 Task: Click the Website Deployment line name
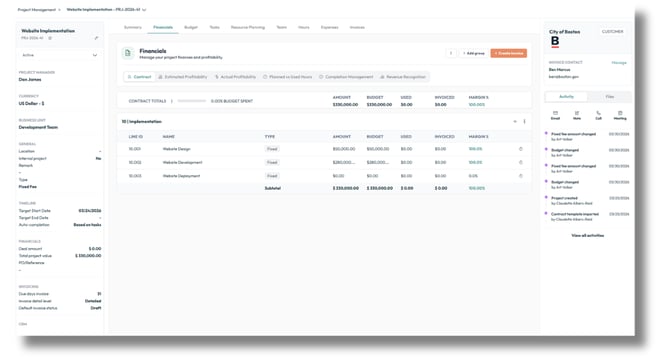pyautogui.click(x=181, y=176)
